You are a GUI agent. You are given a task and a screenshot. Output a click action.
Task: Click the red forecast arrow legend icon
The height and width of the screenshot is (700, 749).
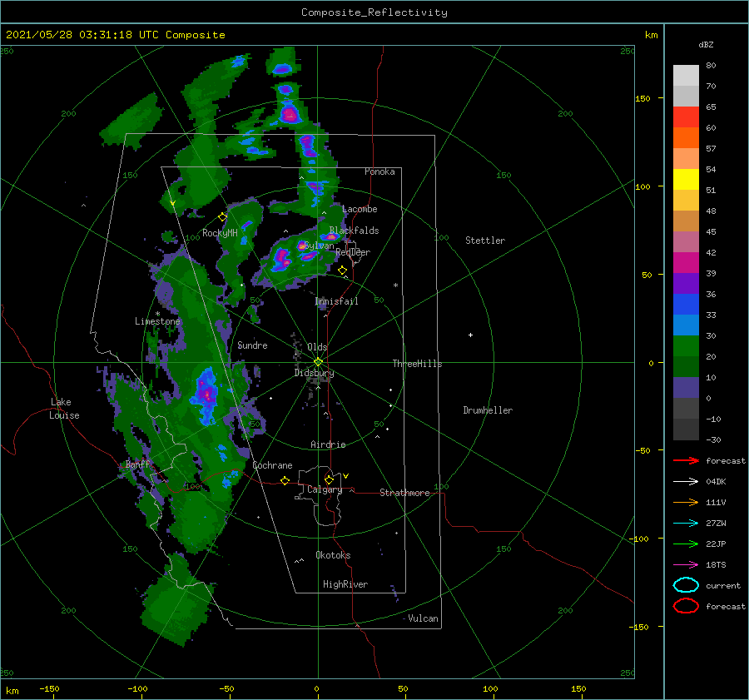[686, 460]
